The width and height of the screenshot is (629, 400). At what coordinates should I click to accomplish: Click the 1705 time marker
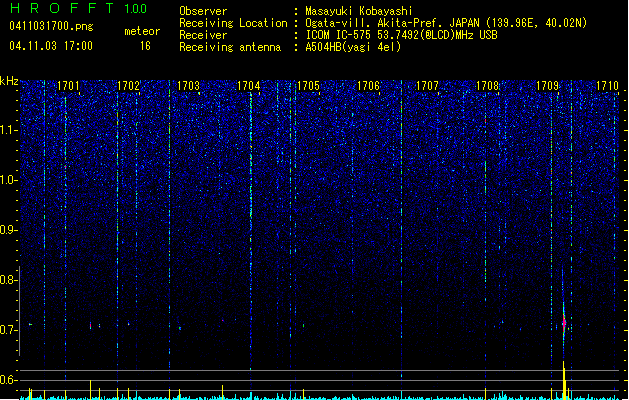pyautogui.click(x=308, y=86)
